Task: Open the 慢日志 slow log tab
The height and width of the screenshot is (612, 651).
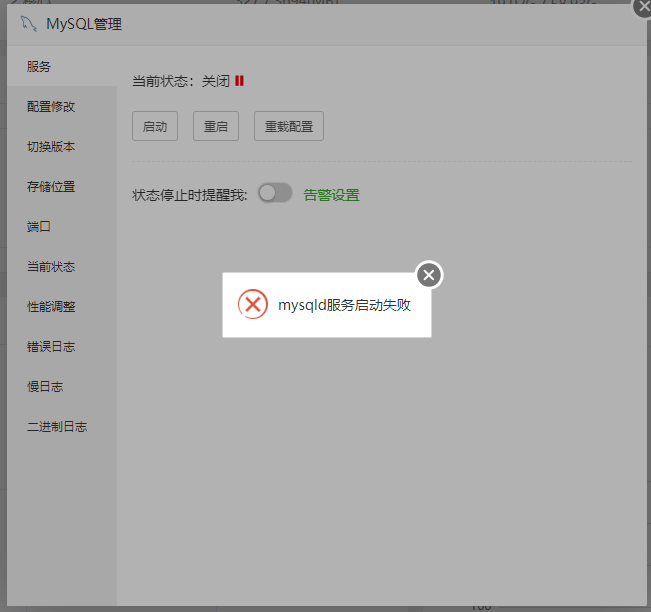Action: (62, 387)
